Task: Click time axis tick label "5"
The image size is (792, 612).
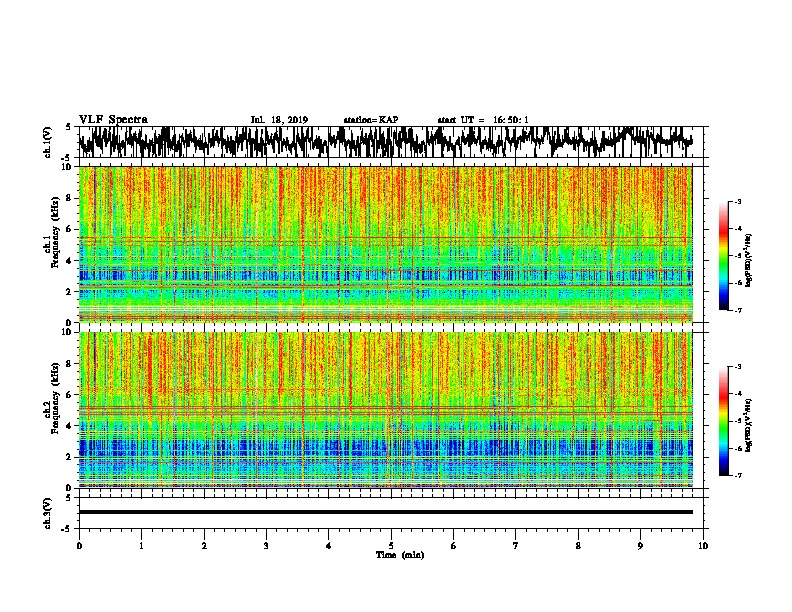Action: coord(391,546)
